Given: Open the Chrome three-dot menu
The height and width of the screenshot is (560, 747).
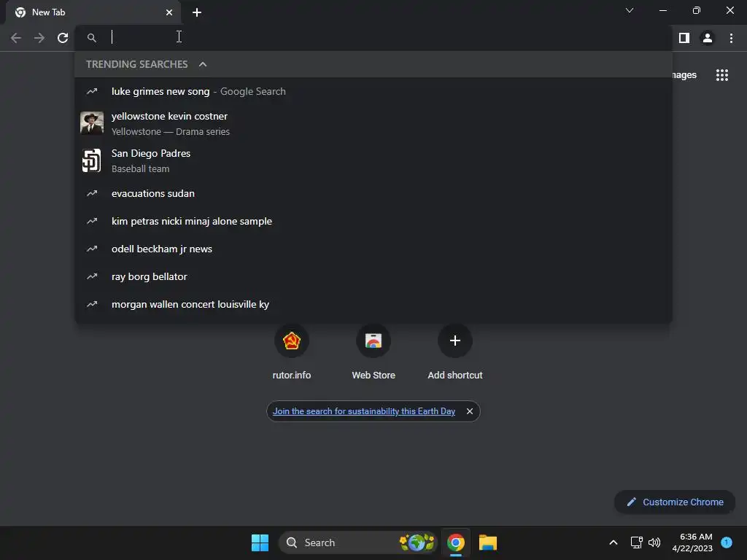Looking at the screenshot, I should tap(731, 38).
